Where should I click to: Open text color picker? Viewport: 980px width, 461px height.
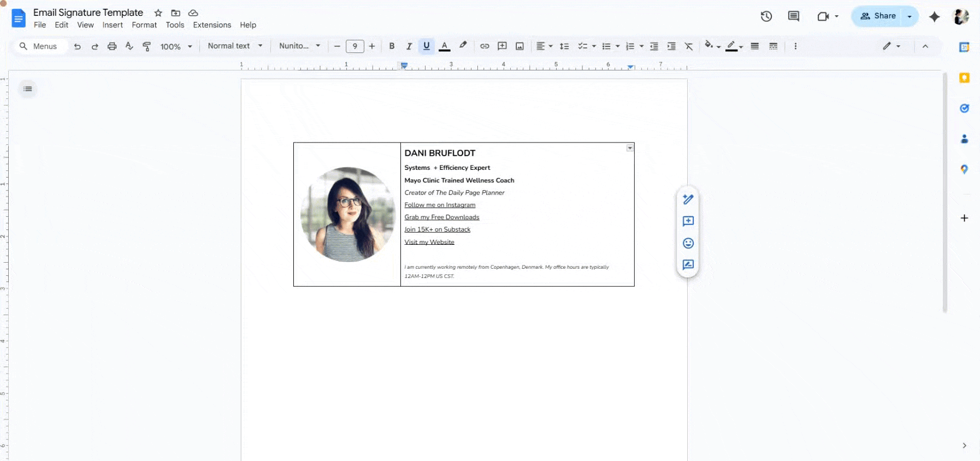pyautogui.click(x=445, y=46)
